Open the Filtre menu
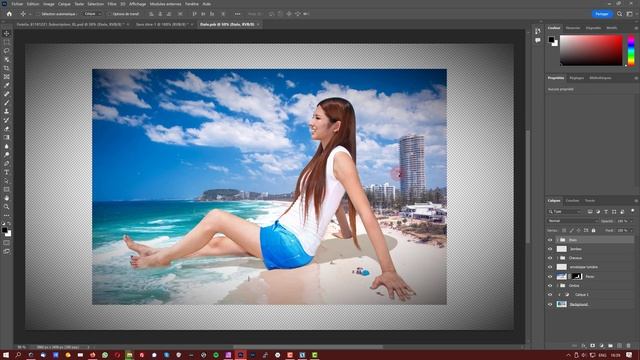The width and height of the screenshot is (640, 360). (x=112, y=4)
